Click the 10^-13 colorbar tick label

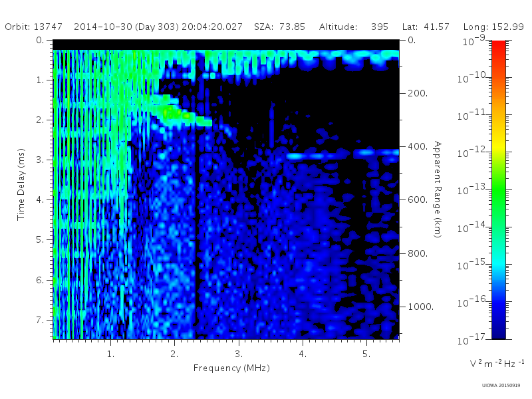click(x=473, y=190)
